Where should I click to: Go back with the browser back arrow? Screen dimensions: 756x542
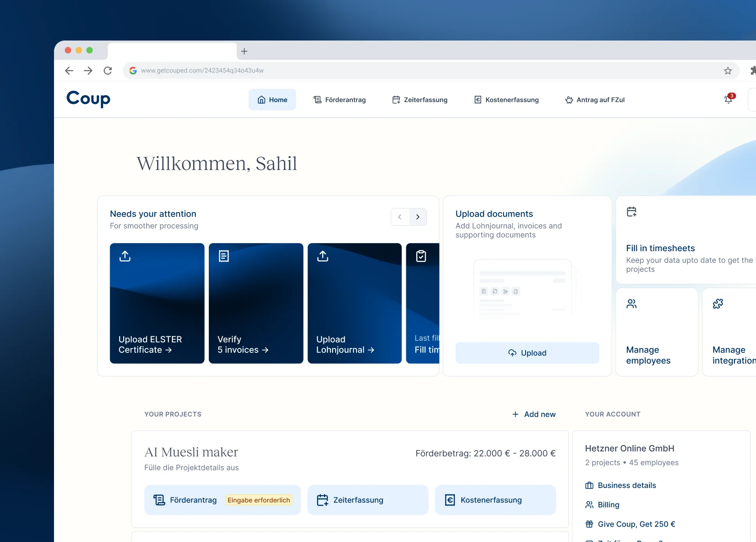tap(69, 71)
